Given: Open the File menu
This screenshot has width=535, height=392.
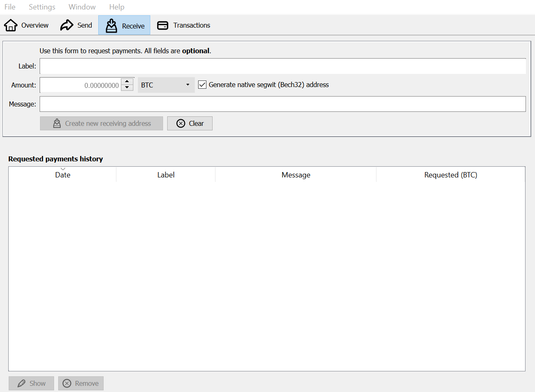Looking at the screenshot, I should tap(10, 7).
